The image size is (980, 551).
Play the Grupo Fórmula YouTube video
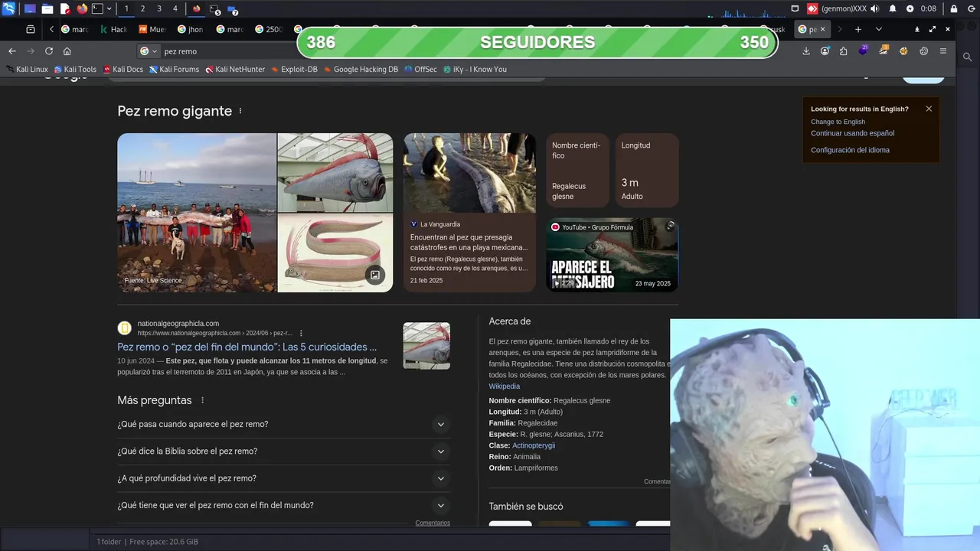(x=612, y=255)
